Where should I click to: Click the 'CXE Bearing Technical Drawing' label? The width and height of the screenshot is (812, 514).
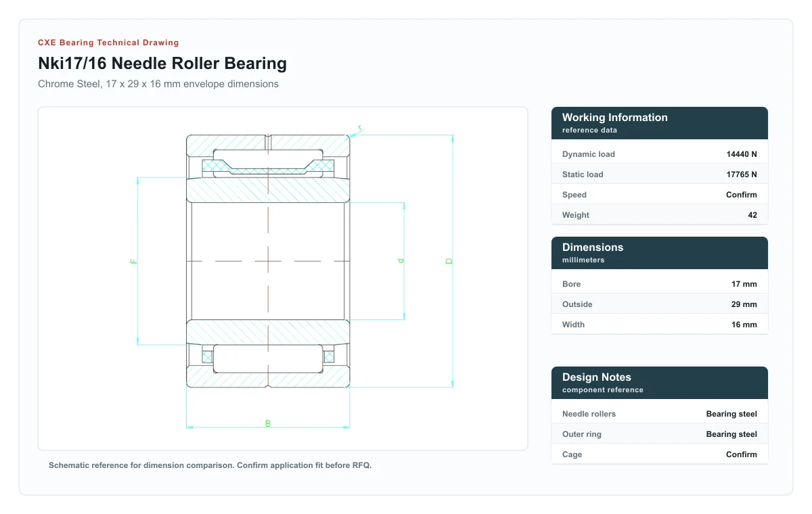108,43
